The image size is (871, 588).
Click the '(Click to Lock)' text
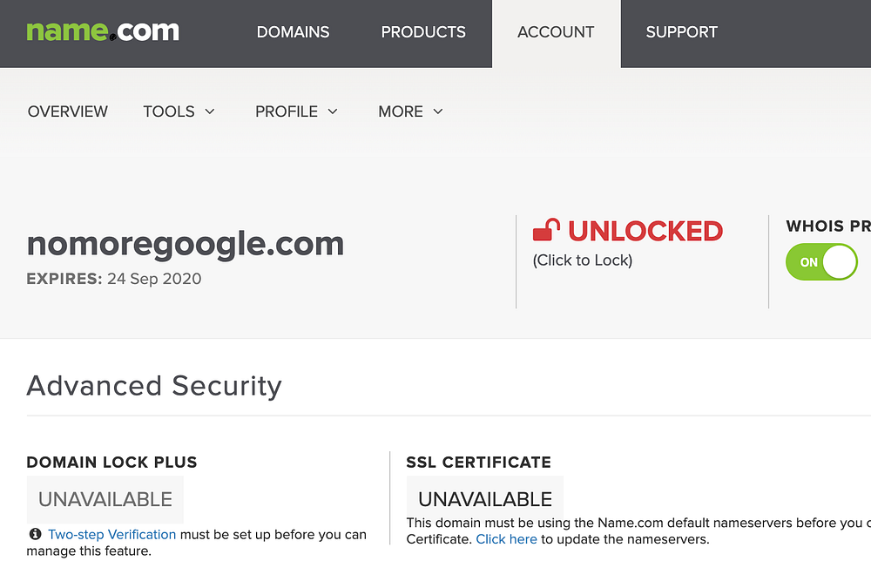pyautogui.click(x=583, y=260)
